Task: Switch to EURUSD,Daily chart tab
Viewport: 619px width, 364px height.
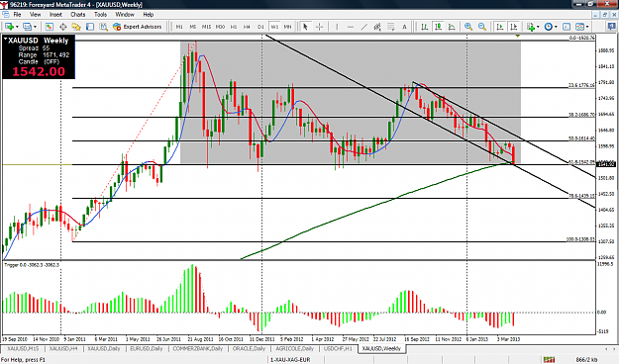Action: point(146,349)
